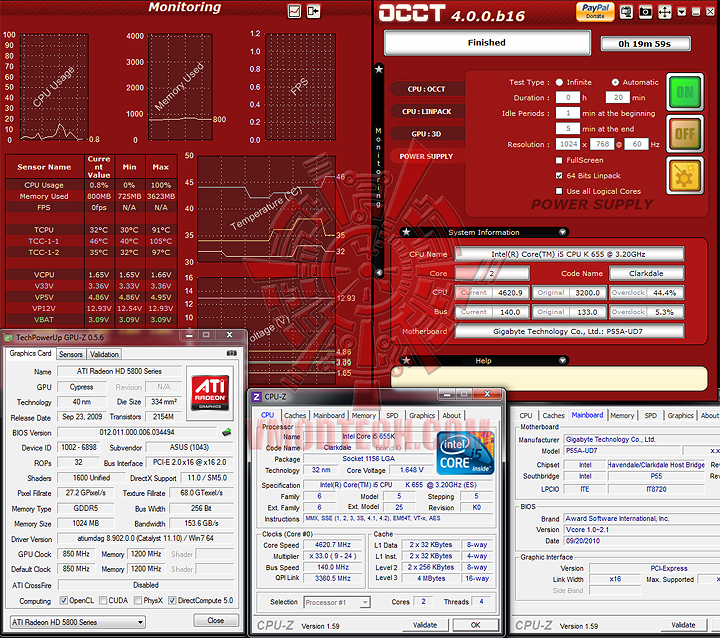Open the CPU tab in right CPU-Z window
The width and height of the screenshot is (720, 638).
pos(526,415)
